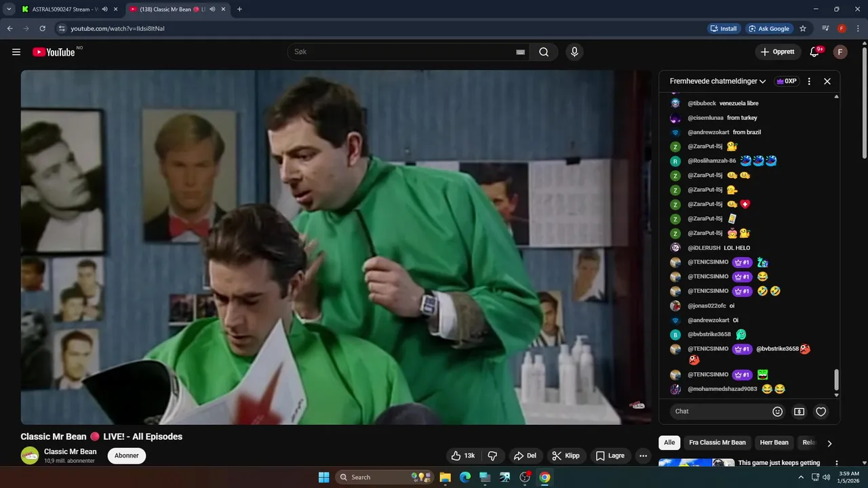Select the Alle filter chip
Screen dimensions: 868x488
[x=669, y=443]
